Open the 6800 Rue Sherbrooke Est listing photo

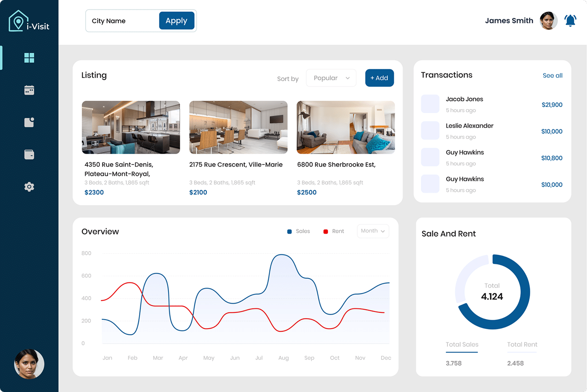[345, 127]
